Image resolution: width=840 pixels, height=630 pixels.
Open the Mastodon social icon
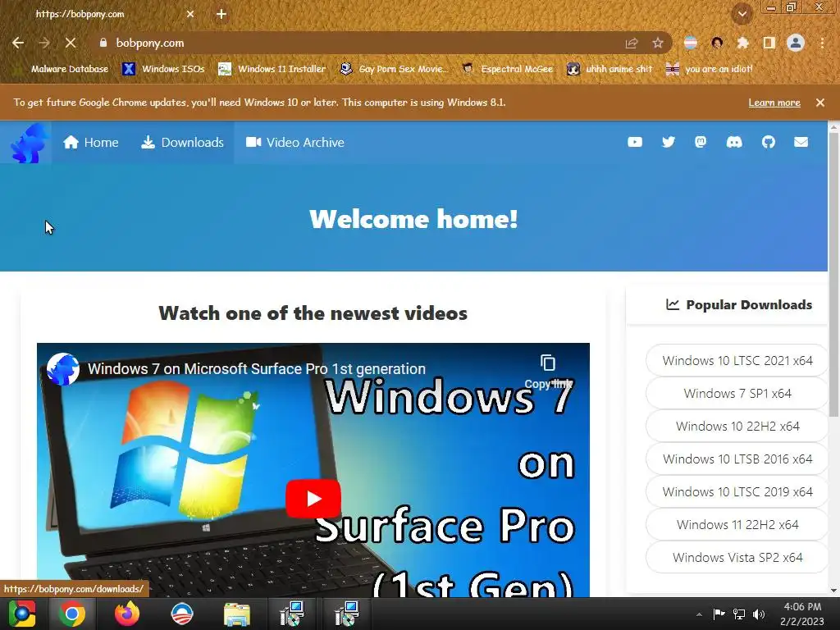click(x=701, y=142)
